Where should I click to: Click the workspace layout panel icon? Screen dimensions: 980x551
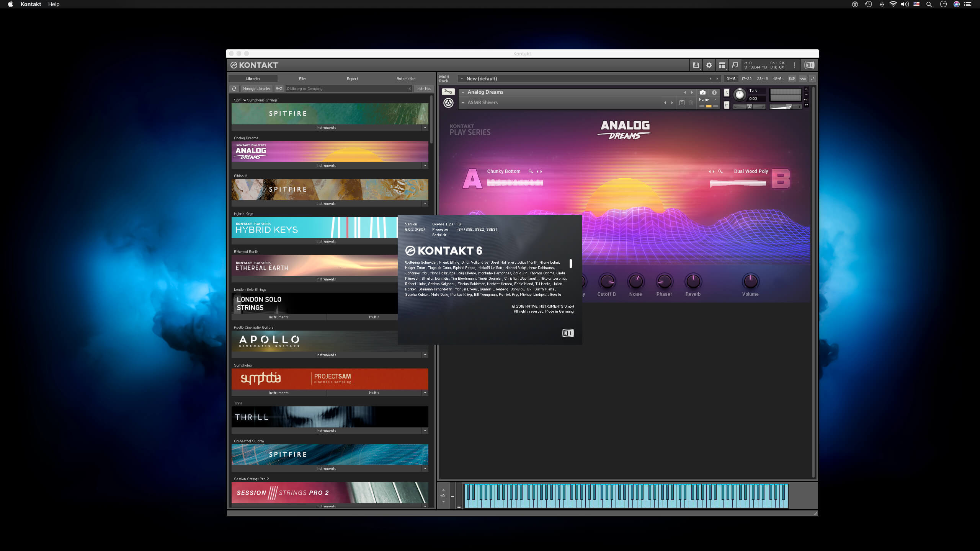[722, 65]
